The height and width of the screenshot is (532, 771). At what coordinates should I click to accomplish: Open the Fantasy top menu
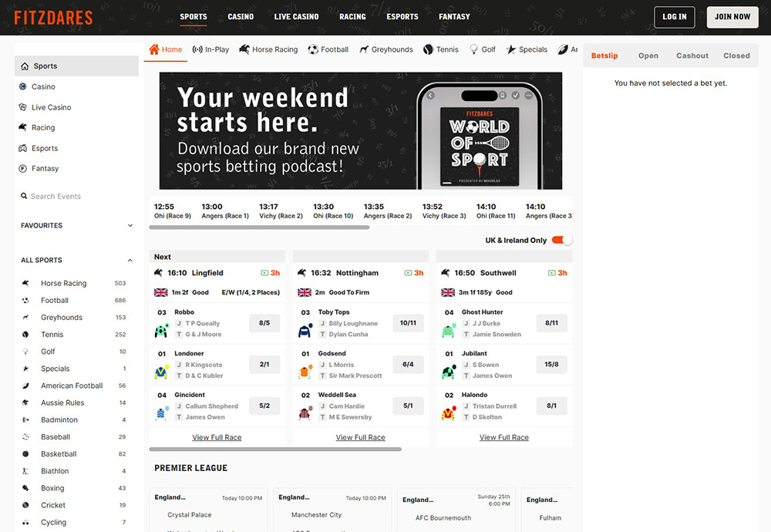tap(454, 17)
